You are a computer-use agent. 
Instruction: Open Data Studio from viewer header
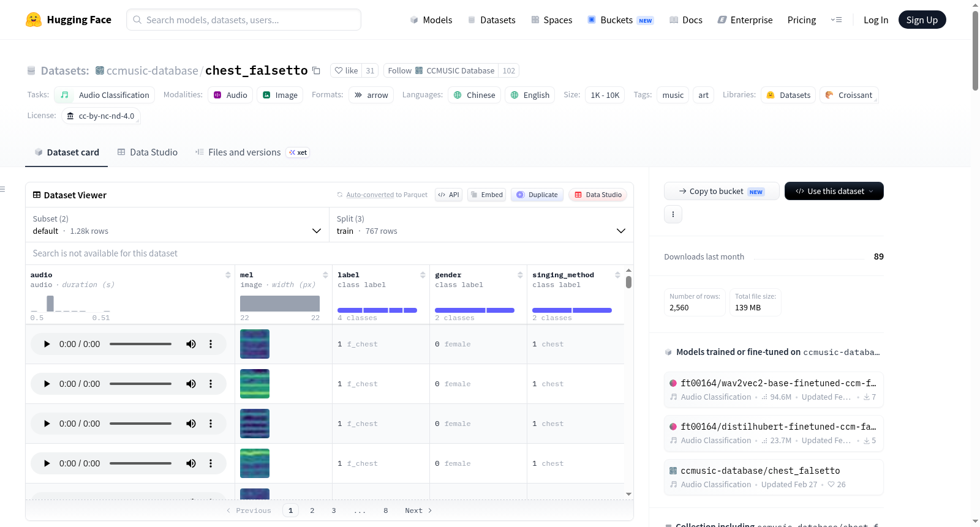pyautogui.click(x=598, y=195)
